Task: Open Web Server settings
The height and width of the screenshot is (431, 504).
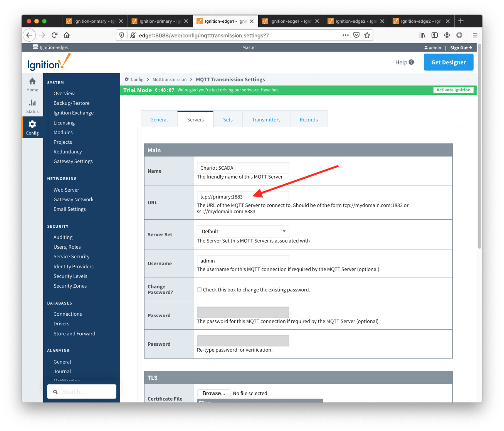Action: tap(66, 190)
